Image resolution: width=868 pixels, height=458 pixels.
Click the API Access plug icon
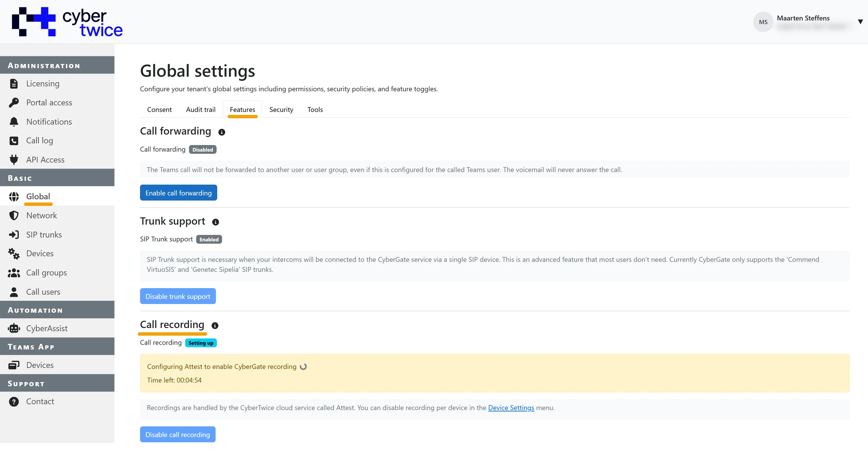point(14,160)
